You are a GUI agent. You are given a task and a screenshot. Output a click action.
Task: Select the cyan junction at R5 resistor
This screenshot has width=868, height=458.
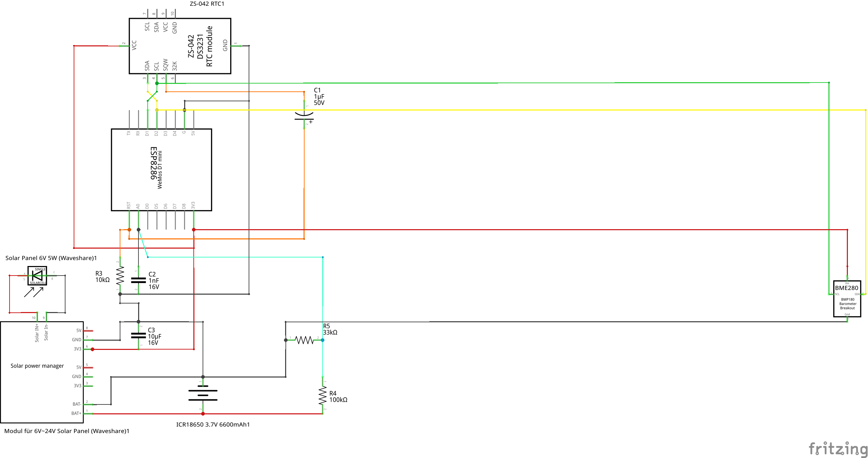tap(323, 340)
